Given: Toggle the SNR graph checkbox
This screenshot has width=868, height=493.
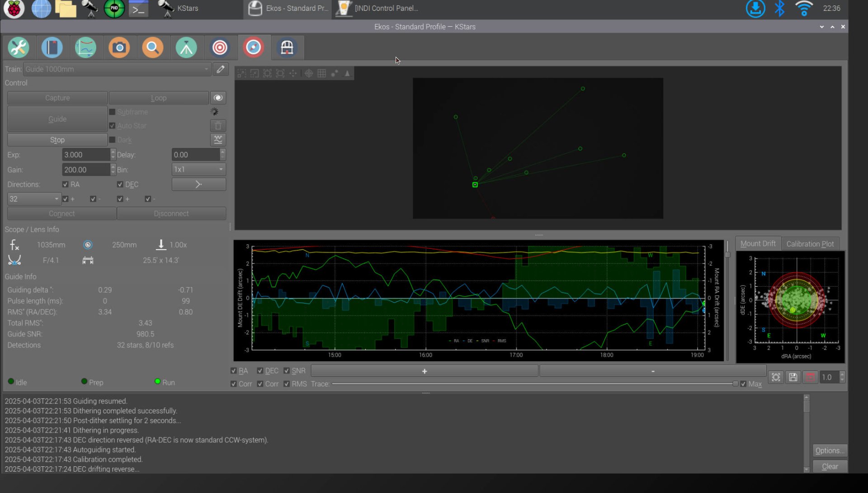Looking at the screenshot, I should [x=287, y=371].
